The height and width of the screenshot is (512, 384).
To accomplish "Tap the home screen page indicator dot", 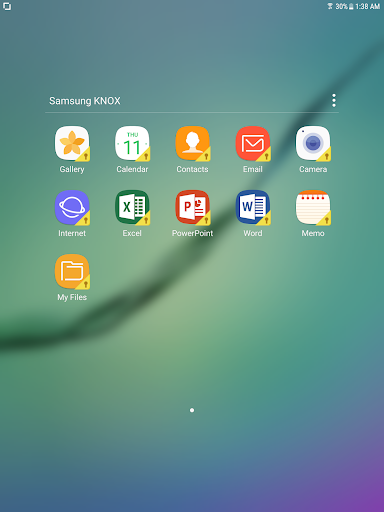I will pos(192,410).
